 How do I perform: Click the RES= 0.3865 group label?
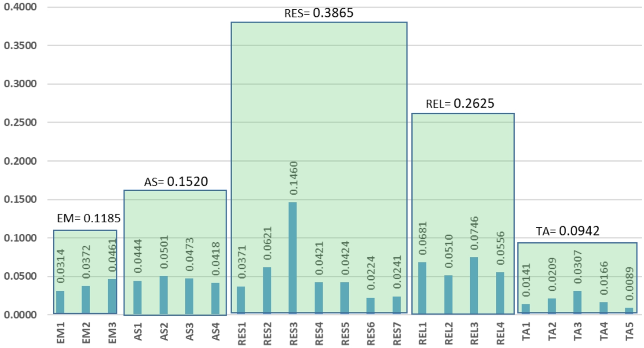319,12
